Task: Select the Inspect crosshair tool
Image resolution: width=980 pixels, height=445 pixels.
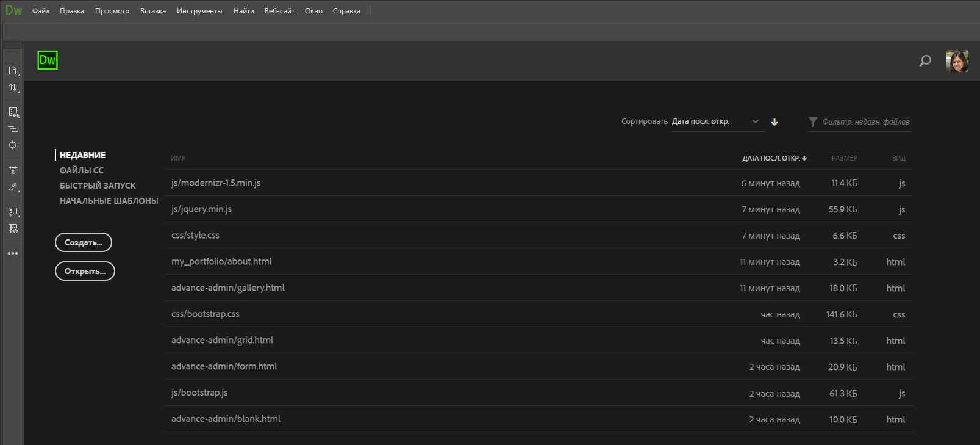Action: point(13,145)
